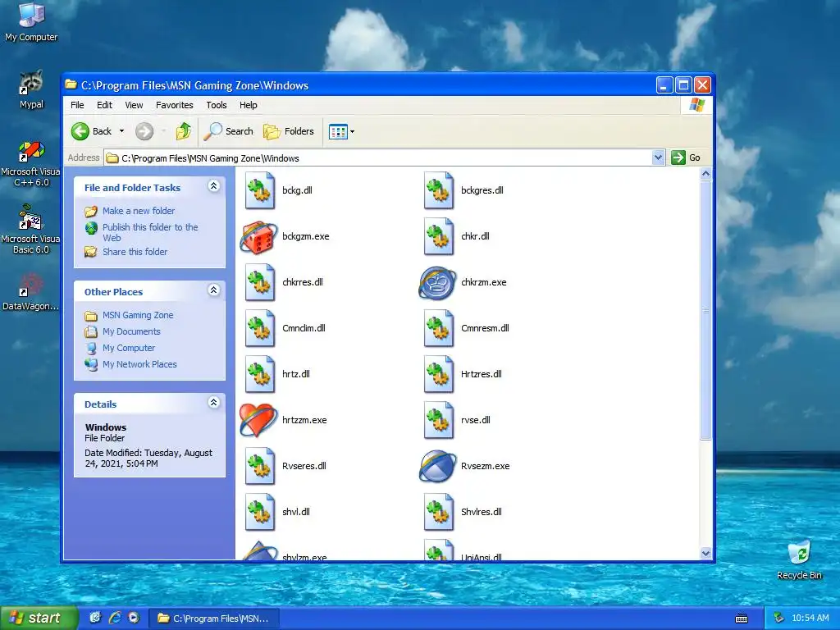Select the bckgzm.exe dice icon

(258, 237)
